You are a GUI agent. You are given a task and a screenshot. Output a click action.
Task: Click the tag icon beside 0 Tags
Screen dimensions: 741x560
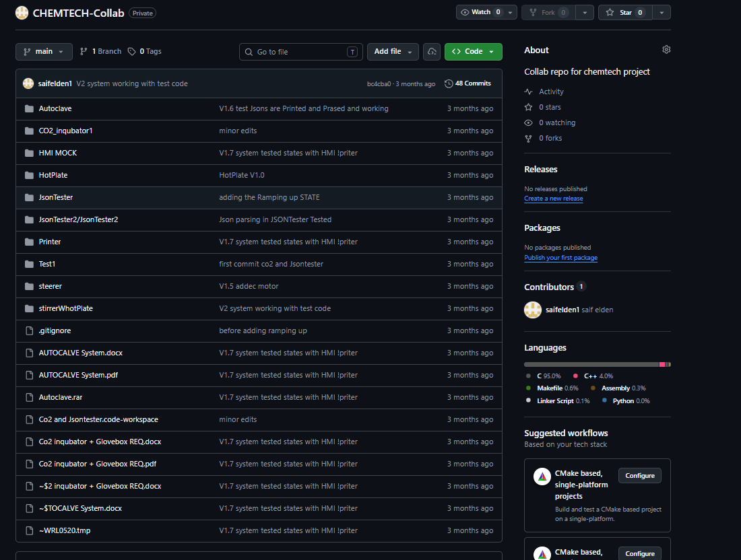point(132,51)
